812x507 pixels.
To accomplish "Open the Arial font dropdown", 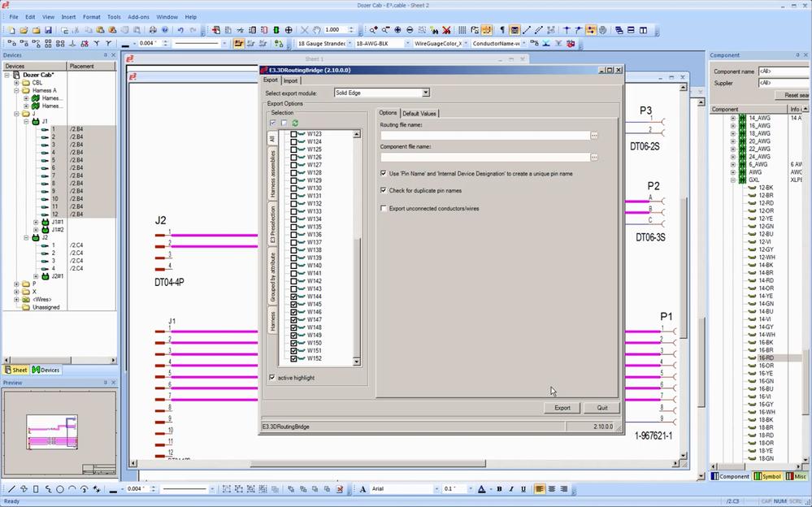I will pos(436,489).
